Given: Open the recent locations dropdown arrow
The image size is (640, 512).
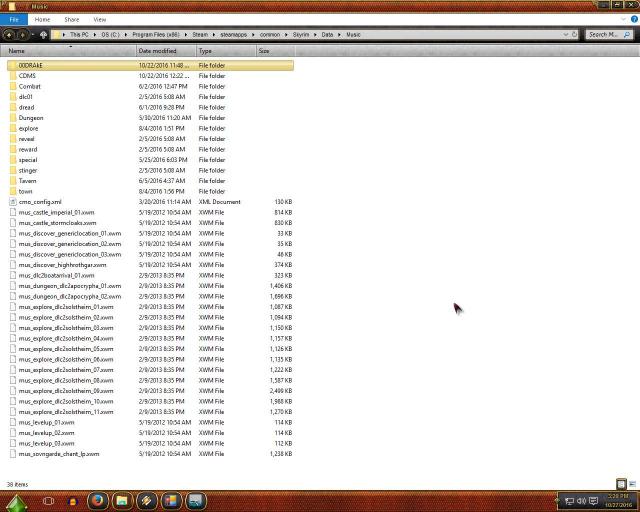Looking at the screenshot, I should click(x=33, y=35).
